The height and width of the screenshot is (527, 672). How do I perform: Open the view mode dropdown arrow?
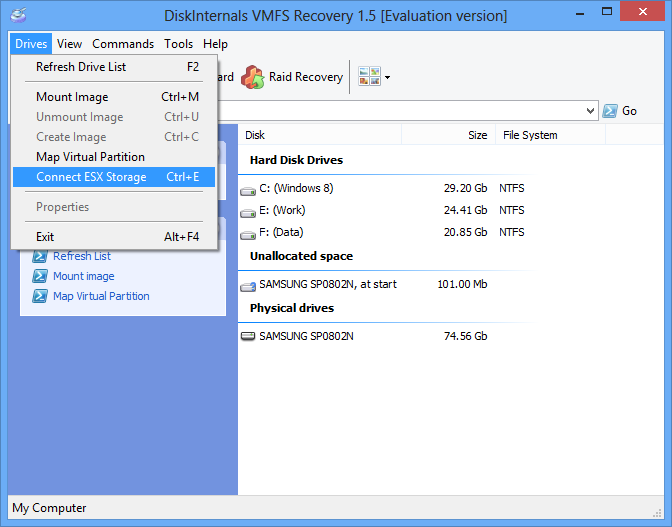pyautogui.click(x=387, y=78)
